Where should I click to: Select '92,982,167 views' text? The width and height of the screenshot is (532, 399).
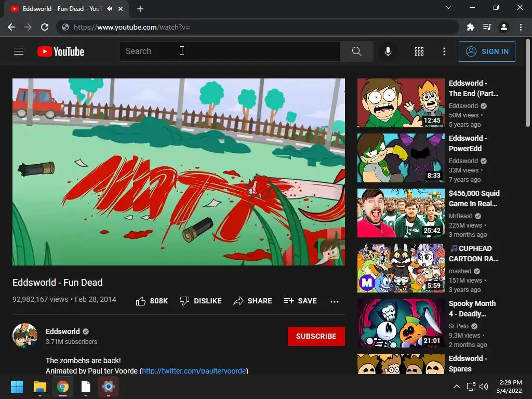point(40,299)
